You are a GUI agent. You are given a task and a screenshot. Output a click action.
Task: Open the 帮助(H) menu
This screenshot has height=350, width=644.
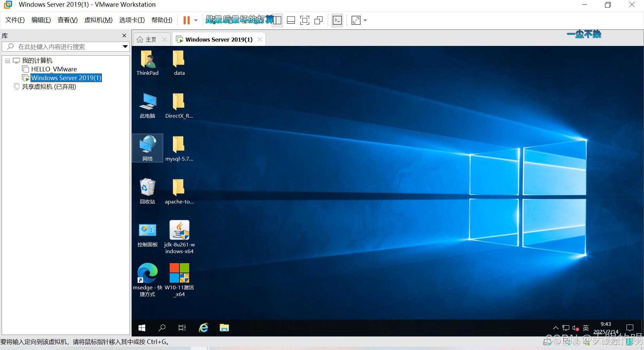point(162,20)
